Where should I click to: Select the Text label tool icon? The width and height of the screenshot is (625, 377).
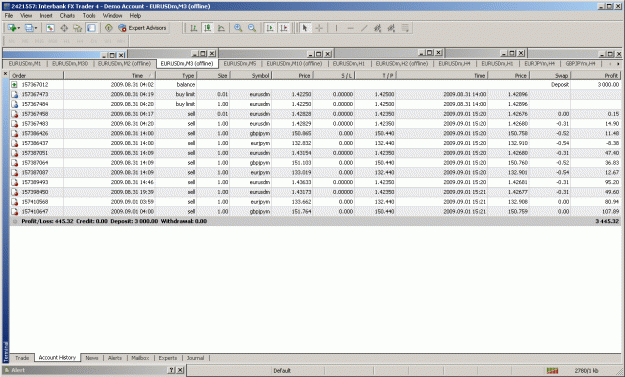405,28
